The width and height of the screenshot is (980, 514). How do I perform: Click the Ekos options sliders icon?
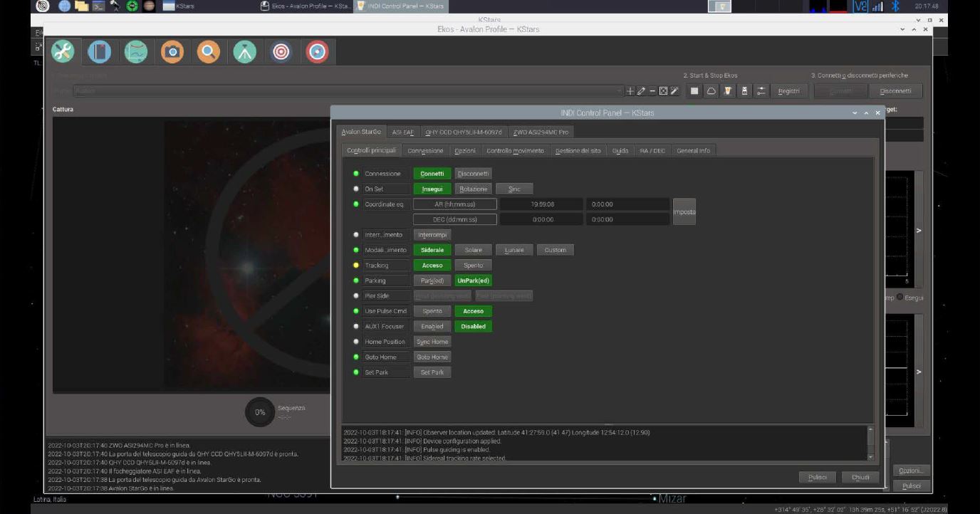click(761, 91)
